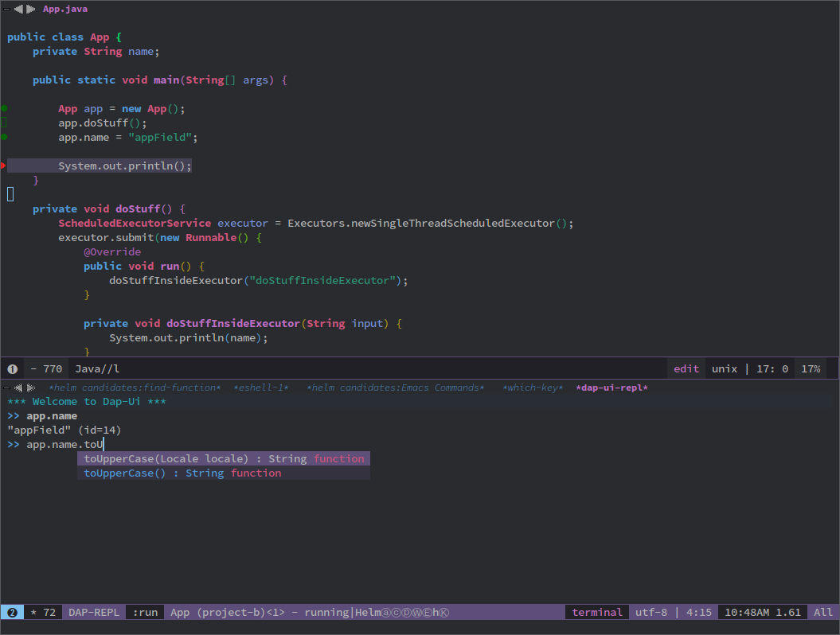Click the hollow cursor box below main method
This screenshot has width=840, height=635.
tap(10, 194)
